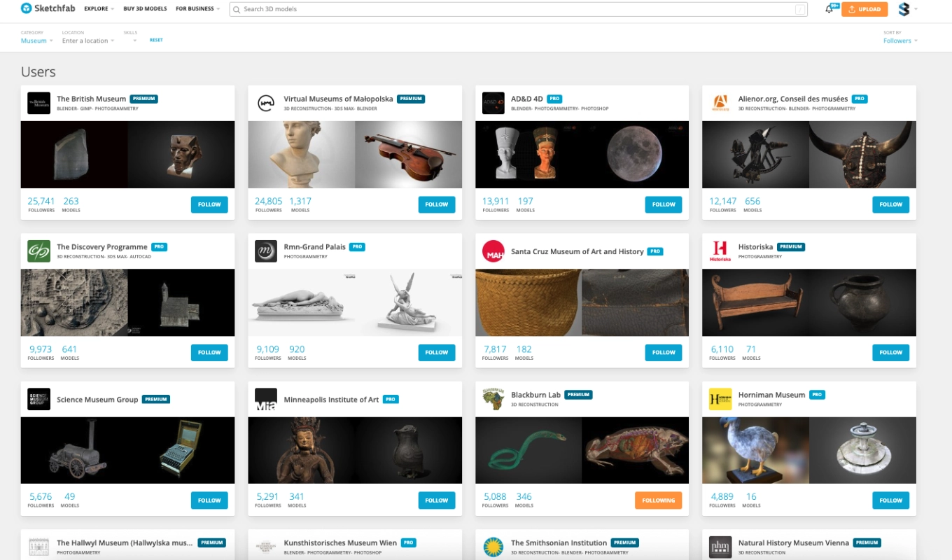Click AD&D 4D avatar icon

(x=493, y=103)
